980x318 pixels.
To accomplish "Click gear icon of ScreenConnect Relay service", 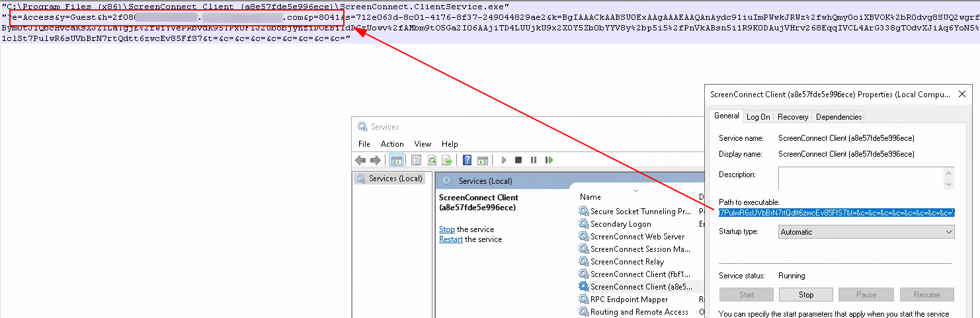I will (x=583, y=262).
